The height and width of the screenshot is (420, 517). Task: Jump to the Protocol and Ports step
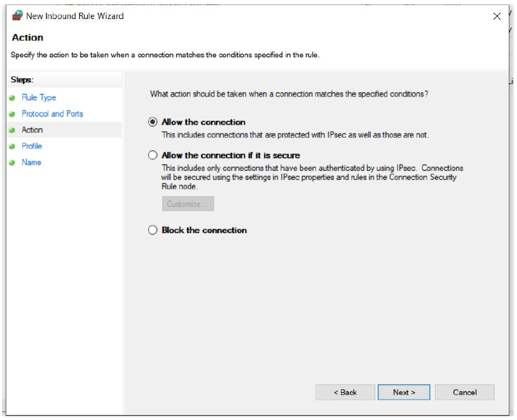52,114
